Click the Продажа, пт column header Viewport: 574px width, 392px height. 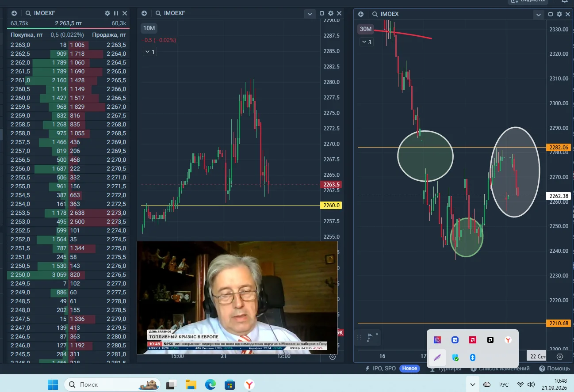[109, 34]
